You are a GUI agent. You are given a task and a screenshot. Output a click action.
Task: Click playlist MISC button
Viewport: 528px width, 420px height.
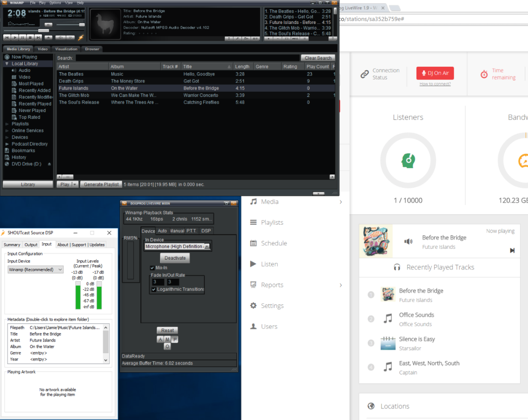pyautogui.click(x=295, y=39)
